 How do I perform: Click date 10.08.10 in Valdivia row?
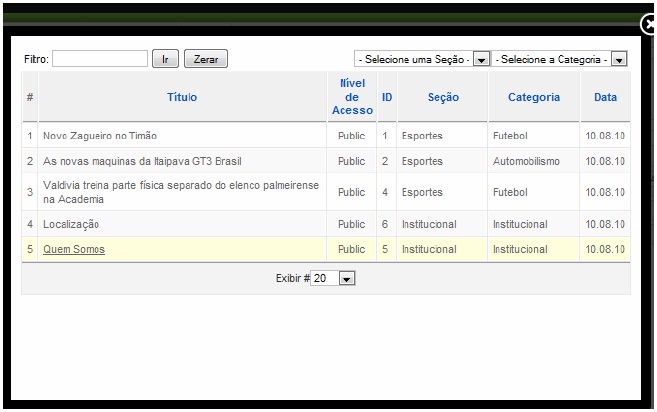point(605,192)
